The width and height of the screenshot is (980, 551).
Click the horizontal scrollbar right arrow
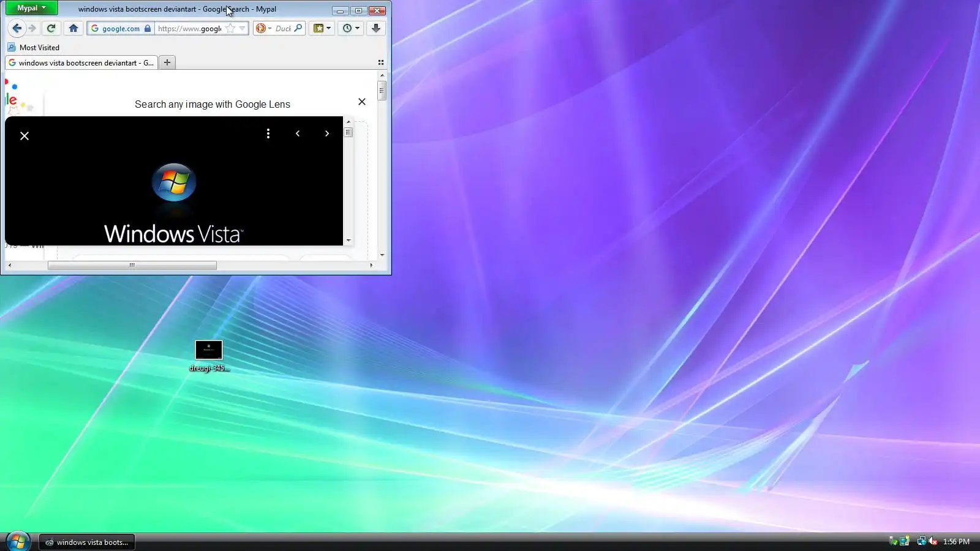[x=371, y=265]
